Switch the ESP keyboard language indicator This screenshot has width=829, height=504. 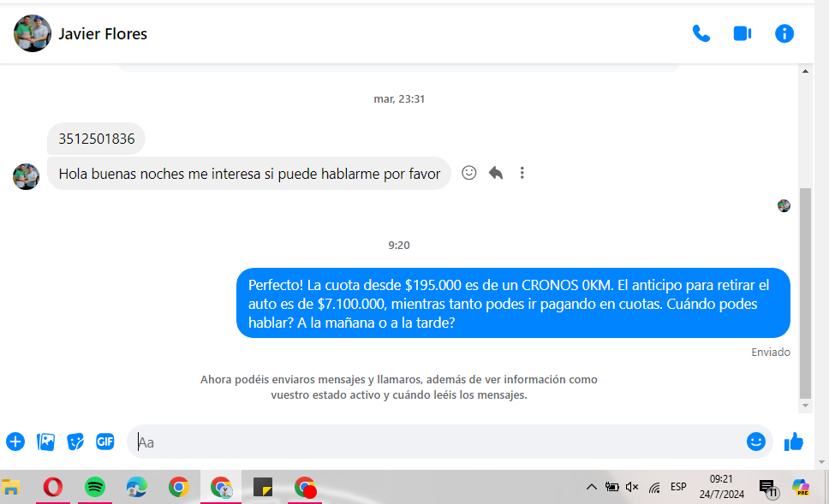pyautogui.click(x=678, y=487)
